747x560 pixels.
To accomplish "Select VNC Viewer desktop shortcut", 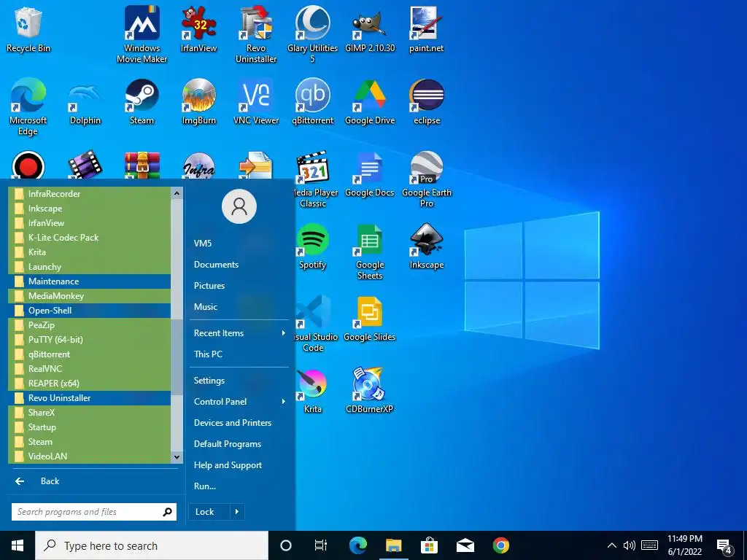I will click(256, 102).
